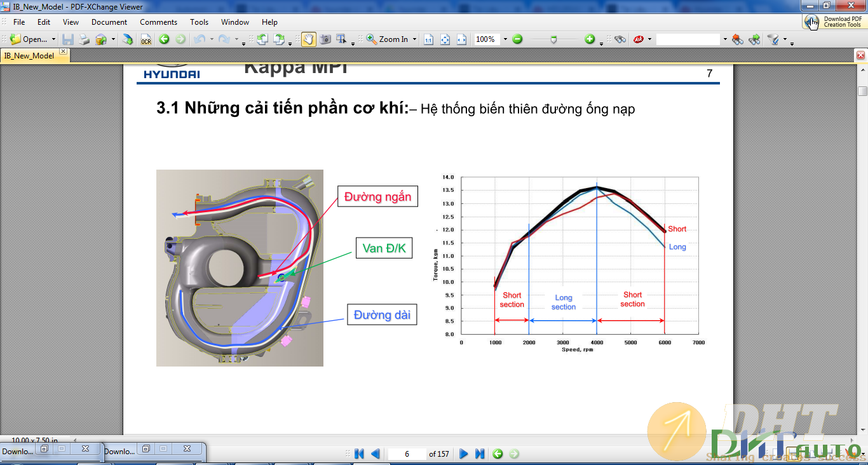Save the document with the floppy icon

tap(67, 39)
